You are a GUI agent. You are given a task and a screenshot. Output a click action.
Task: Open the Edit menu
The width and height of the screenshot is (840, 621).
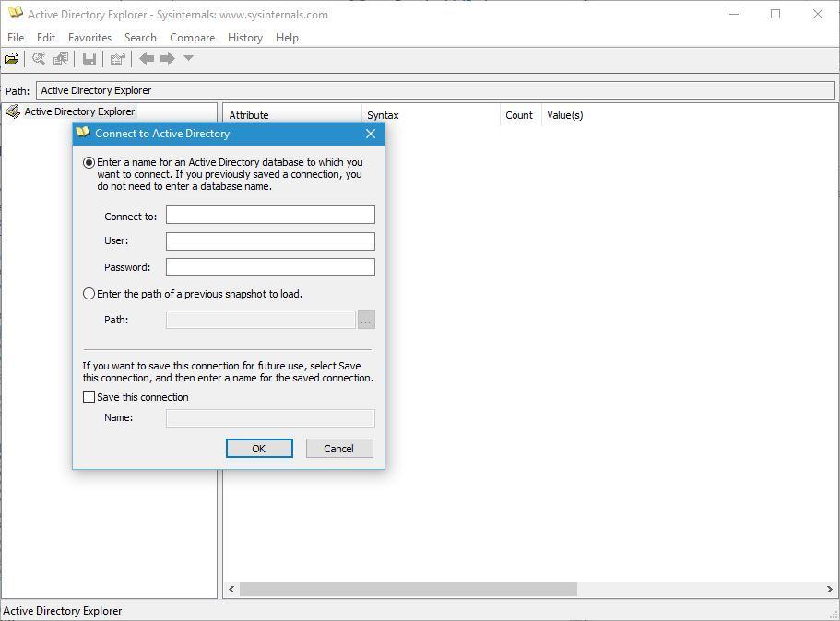46,38
